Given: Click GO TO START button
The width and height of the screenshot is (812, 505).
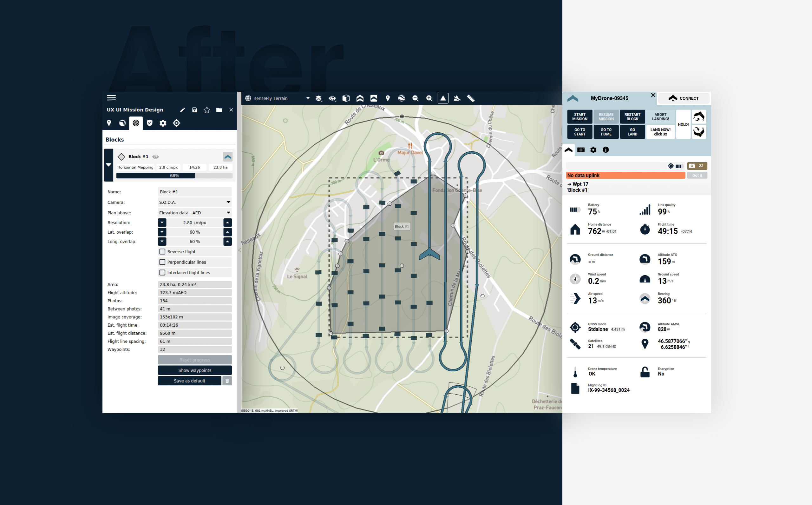Looking at the screenshot, I should point(580,132).
